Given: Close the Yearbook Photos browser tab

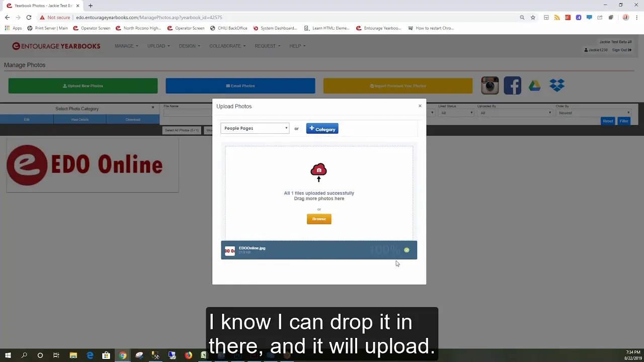Looking at the screenshot, I should [77, 6].
